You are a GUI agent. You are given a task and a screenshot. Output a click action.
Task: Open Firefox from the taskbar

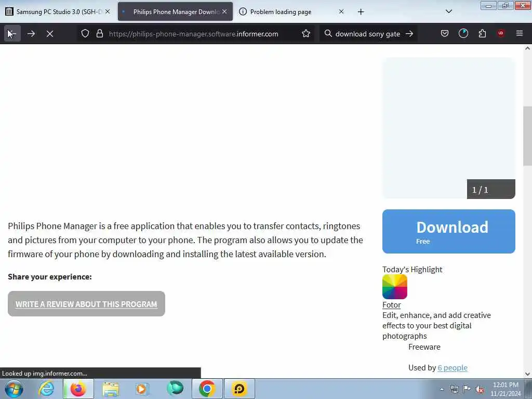pos(78,389)
